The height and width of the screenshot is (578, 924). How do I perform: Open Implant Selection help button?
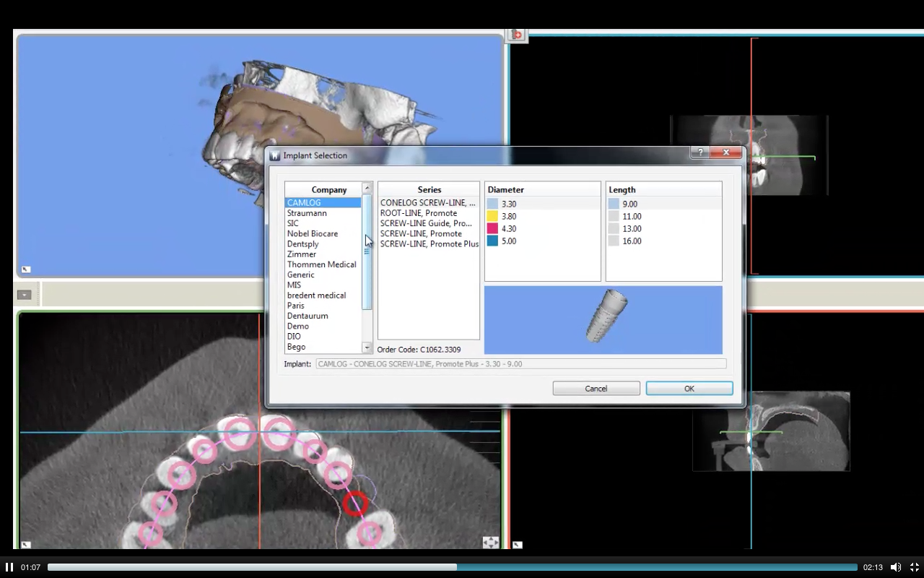[699, 152]
